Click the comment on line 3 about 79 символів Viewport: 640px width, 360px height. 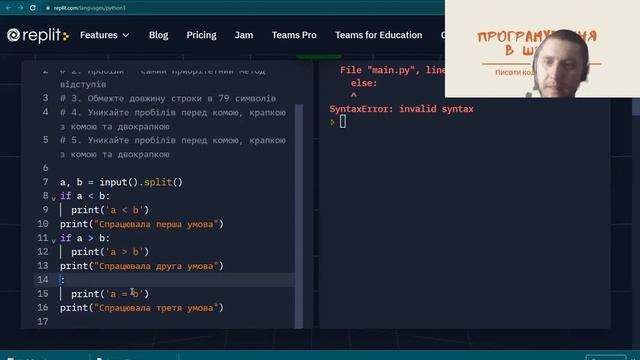coord(168,98)
